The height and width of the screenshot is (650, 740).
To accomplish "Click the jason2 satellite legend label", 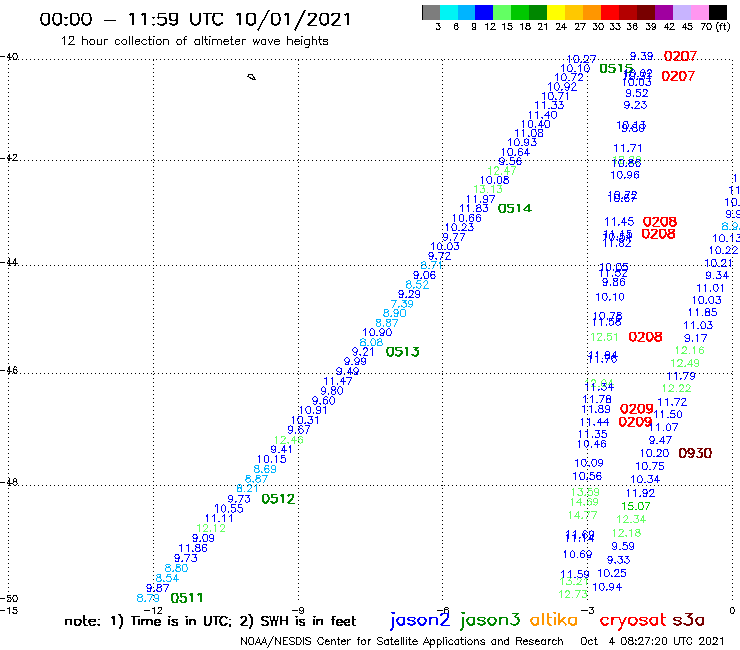I will coord(420,620).
